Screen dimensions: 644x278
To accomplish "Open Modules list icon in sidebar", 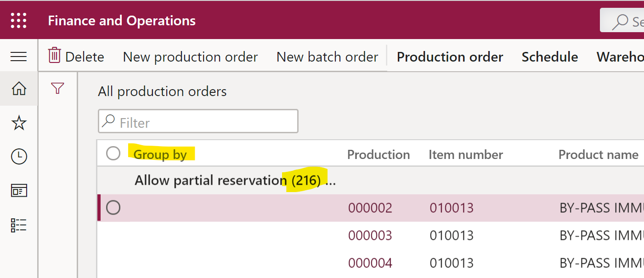I will pos(19,225).
